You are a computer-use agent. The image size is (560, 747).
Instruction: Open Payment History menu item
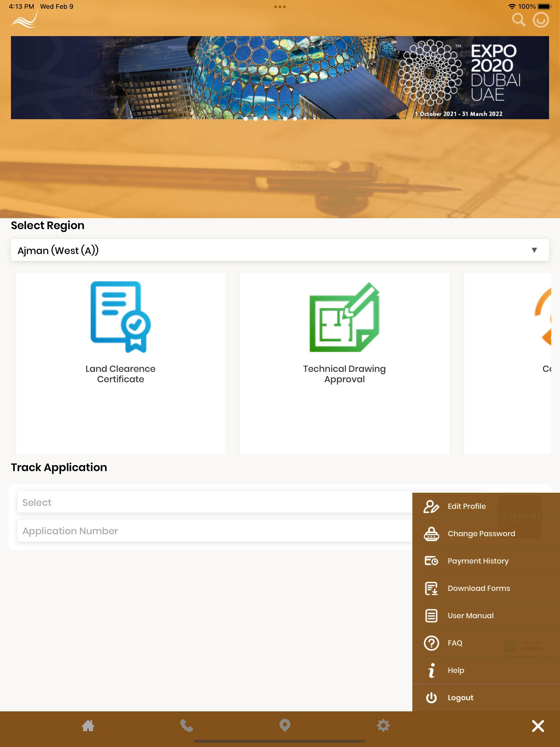pyautogui.click(x=486, y=561)
